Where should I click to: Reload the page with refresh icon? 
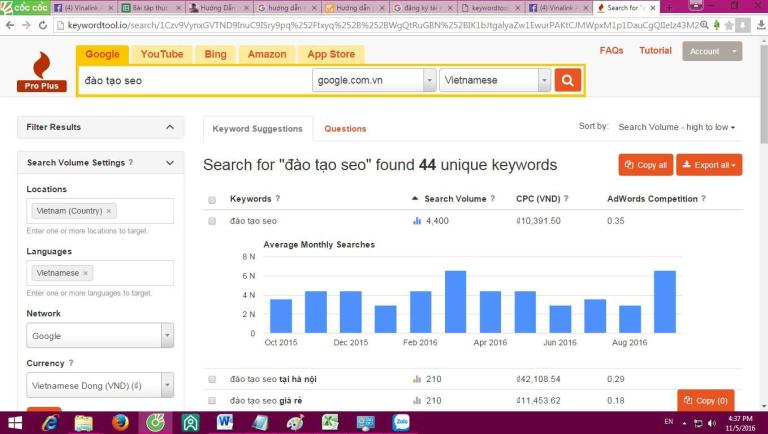point(43,25)
